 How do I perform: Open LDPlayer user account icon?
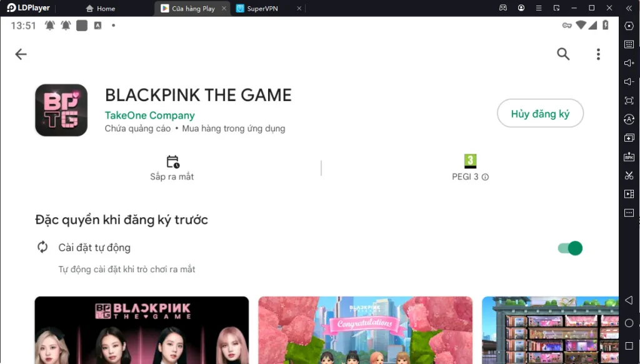(521, 7)
